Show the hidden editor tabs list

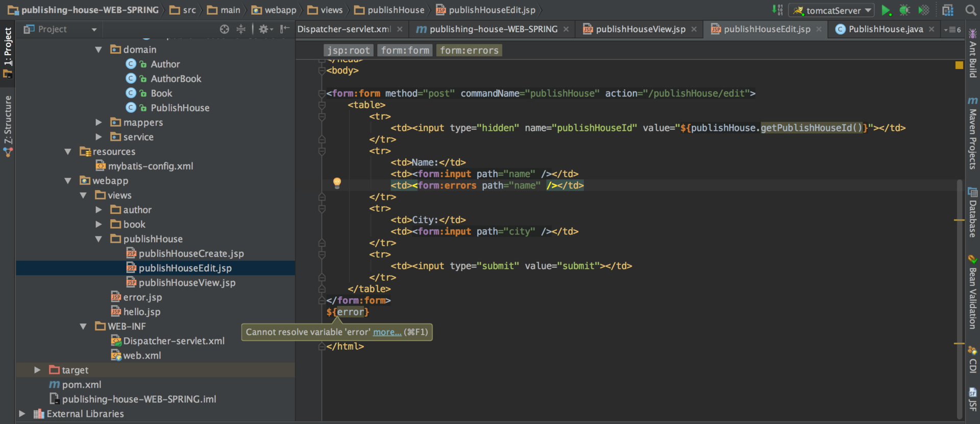[x=952, y=30]
